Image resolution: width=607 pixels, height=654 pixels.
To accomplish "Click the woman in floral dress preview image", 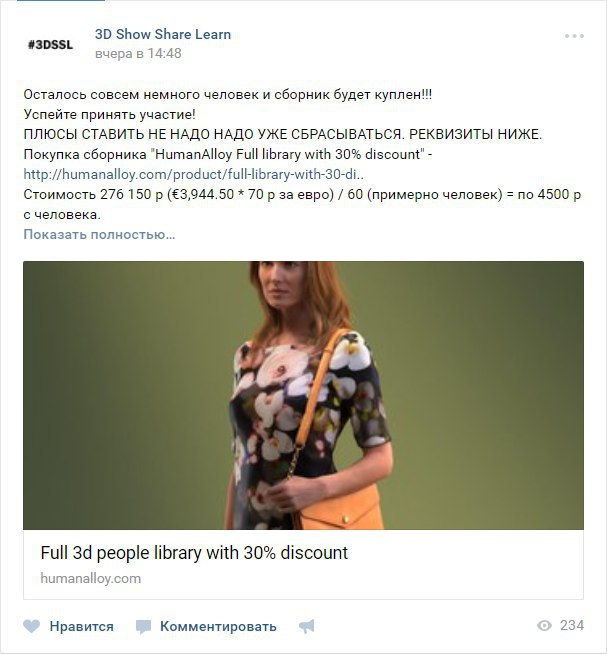I will tap(303, 395).
